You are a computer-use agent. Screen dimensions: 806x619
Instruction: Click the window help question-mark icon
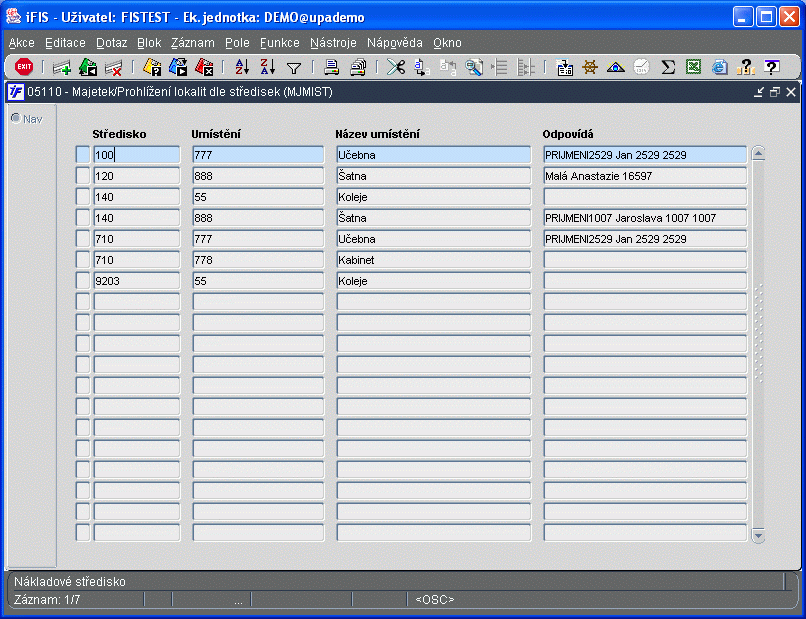(x=772, y=67)
